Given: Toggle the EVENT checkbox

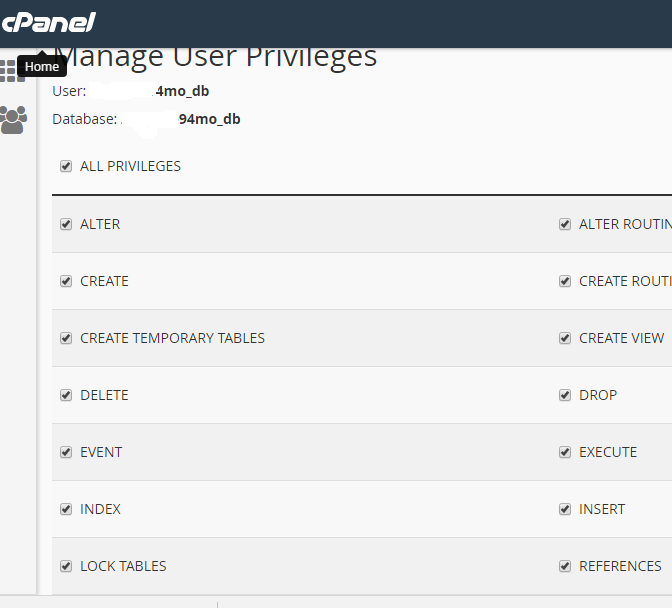Looking at the screenshot, I should (66, 452).
